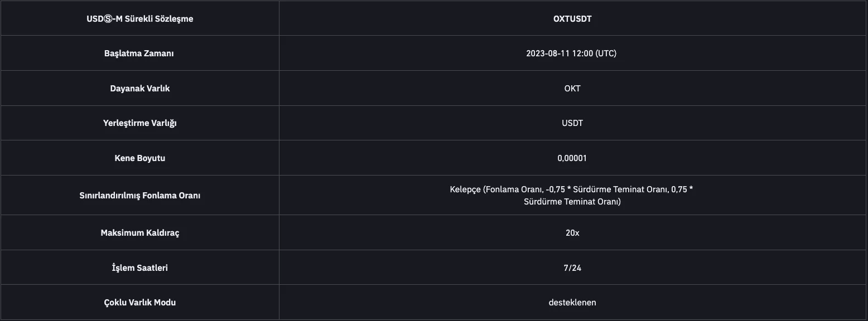Select the OXTUSDT contract name
The height and width of the screenshot is (321, 868).
(572, 18)
